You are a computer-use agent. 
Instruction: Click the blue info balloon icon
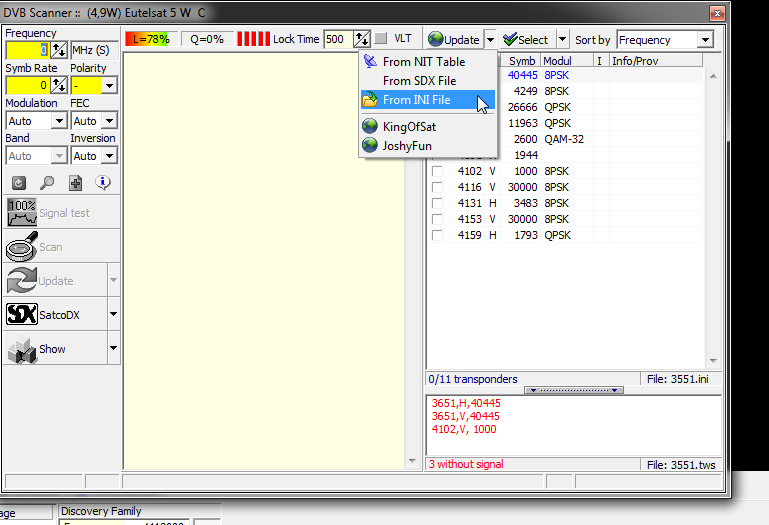103,183
